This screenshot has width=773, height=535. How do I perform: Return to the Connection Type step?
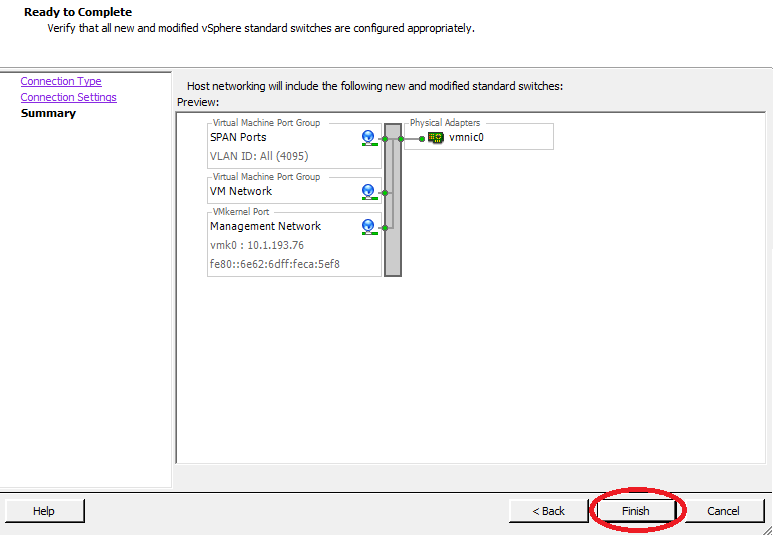click(x=61, y=81)
